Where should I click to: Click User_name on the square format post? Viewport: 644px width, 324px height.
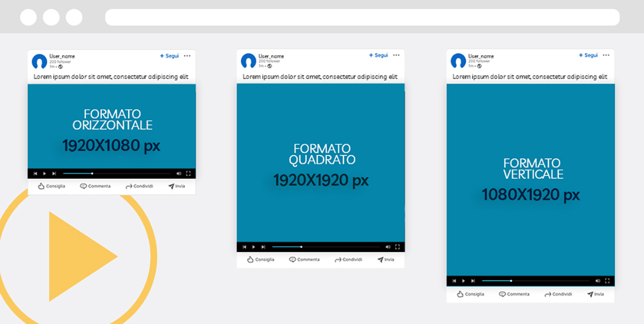pyautogui.click(x=271, y=56)
